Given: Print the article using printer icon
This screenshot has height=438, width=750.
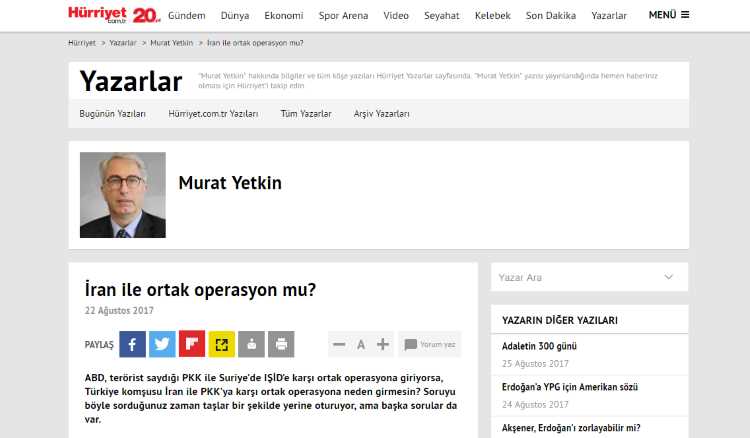Looking at the screenshot, I should tap(281, 344).
